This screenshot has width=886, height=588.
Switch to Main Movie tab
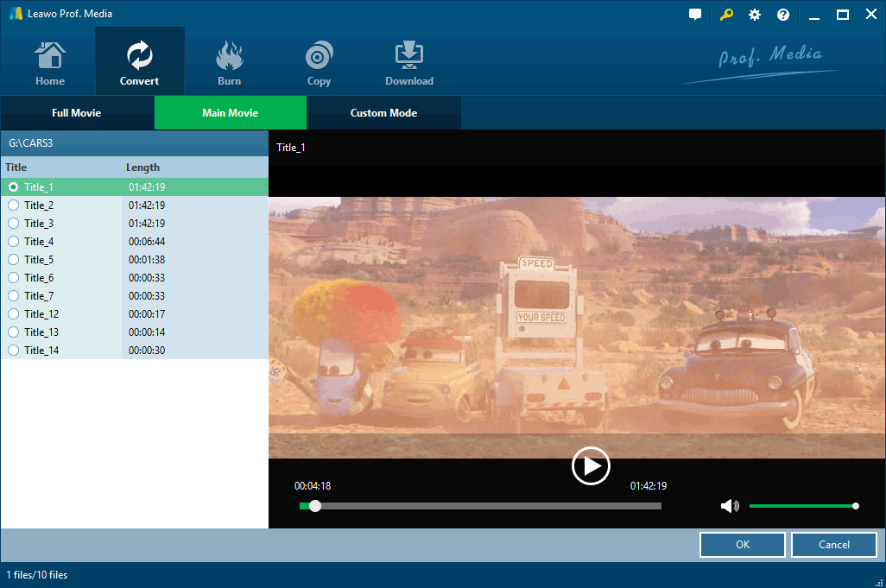[x=230, y=112]
